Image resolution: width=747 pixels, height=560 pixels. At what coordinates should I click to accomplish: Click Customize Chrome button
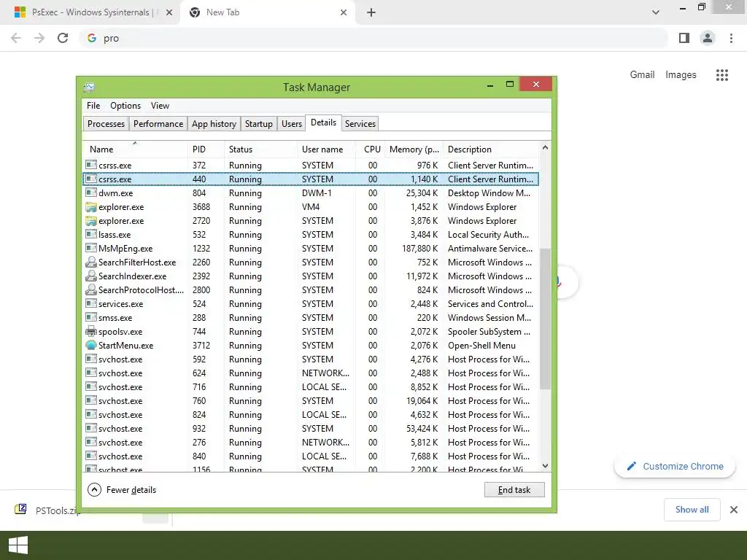pyautogui.click(x=675, y=466)
